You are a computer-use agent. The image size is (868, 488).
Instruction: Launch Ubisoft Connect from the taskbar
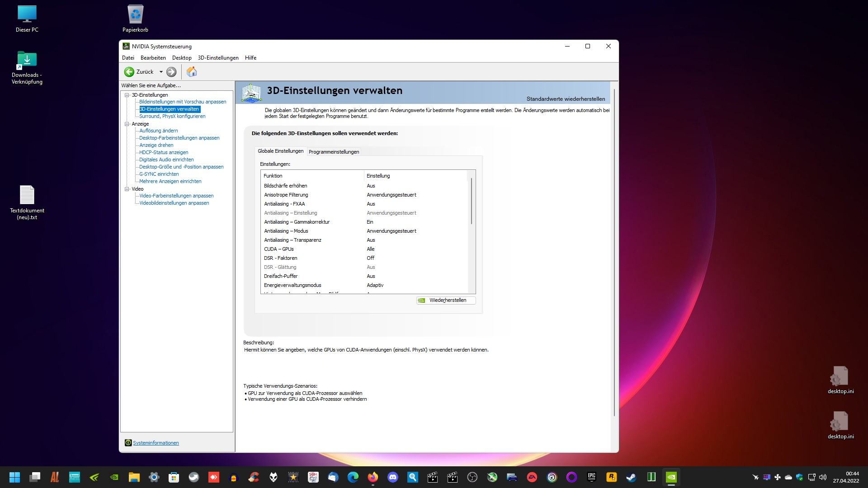[x=552, y=477]
